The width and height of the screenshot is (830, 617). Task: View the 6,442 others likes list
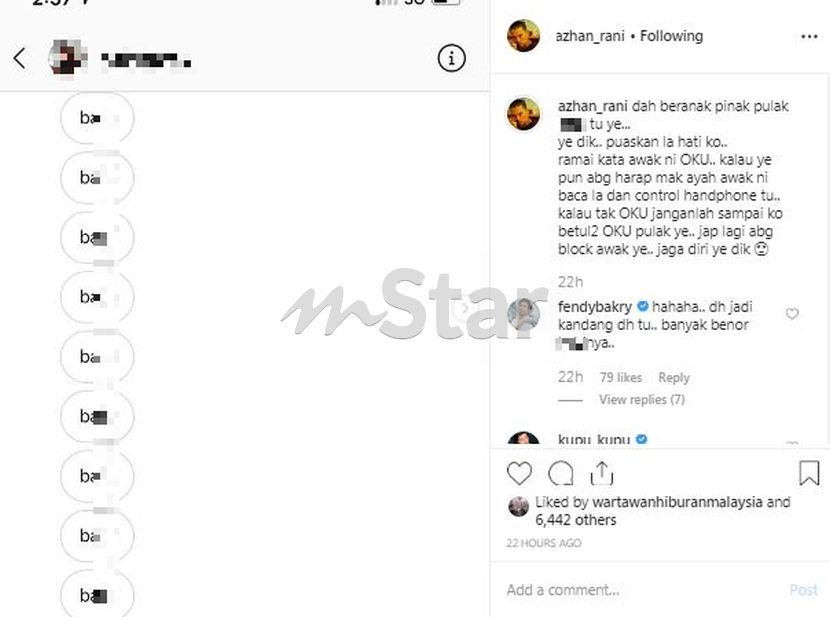coord(575,520)
